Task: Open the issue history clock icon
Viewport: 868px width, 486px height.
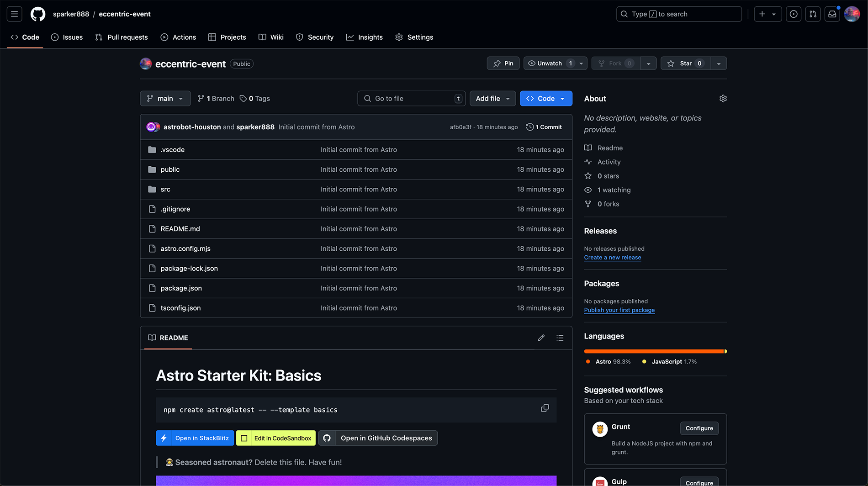Action: (x=794, y=14)
